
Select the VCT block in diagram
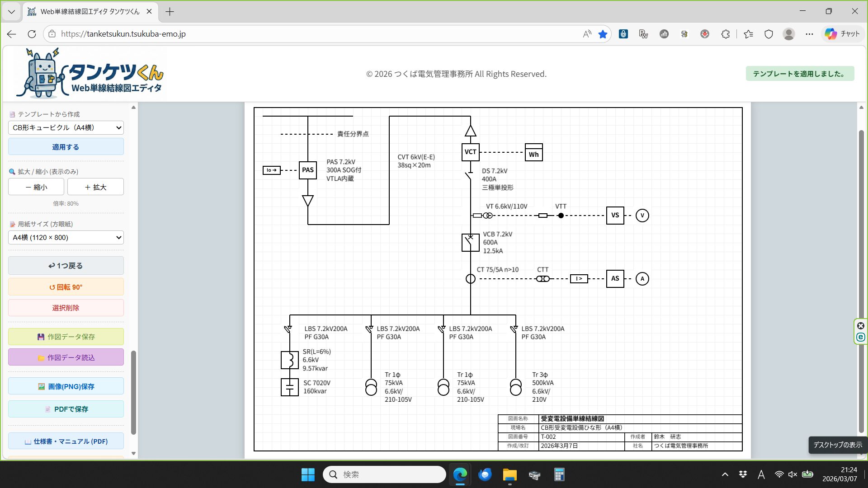[470, 152]
